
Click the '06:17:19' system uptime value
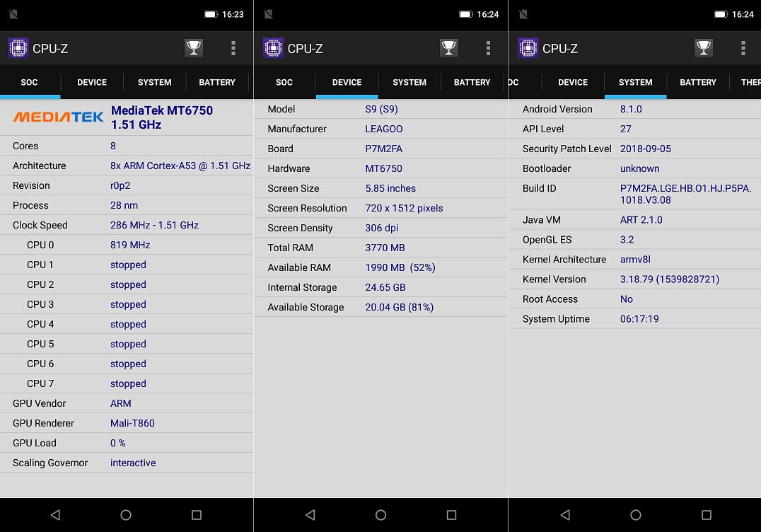click(x=639, y=319)
